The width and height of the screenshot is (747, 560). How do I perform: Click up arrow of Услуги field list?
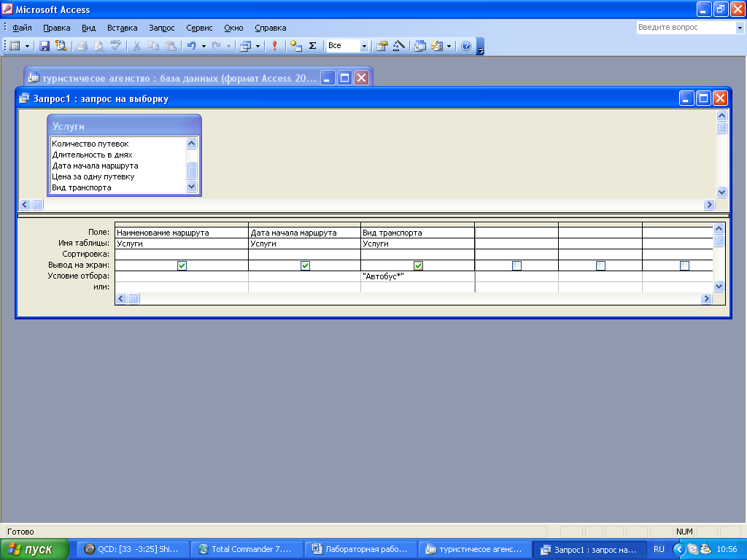192,144
